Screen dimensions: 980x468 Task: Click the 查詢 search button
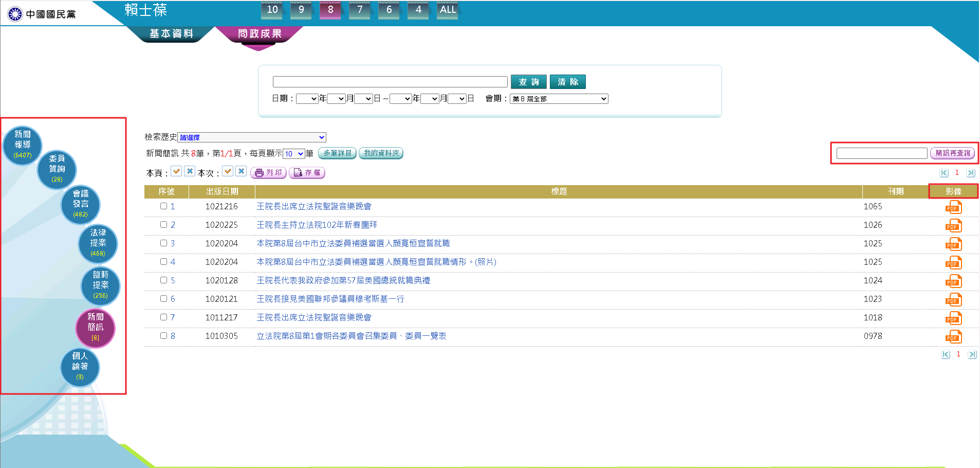pyautogui.click(x=528, y=82)
